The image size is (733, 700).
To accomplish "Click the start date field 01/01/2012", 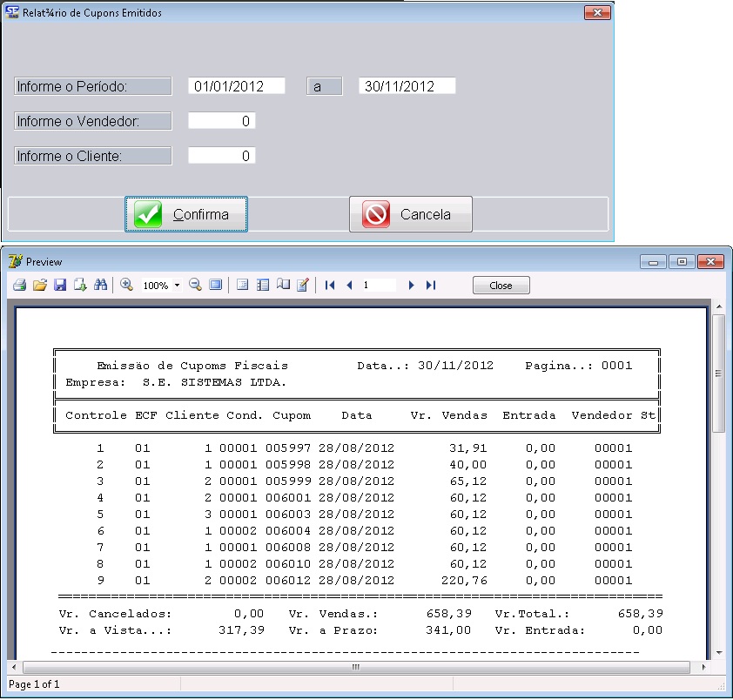I will pyautogui.click(x=237, y=86).
